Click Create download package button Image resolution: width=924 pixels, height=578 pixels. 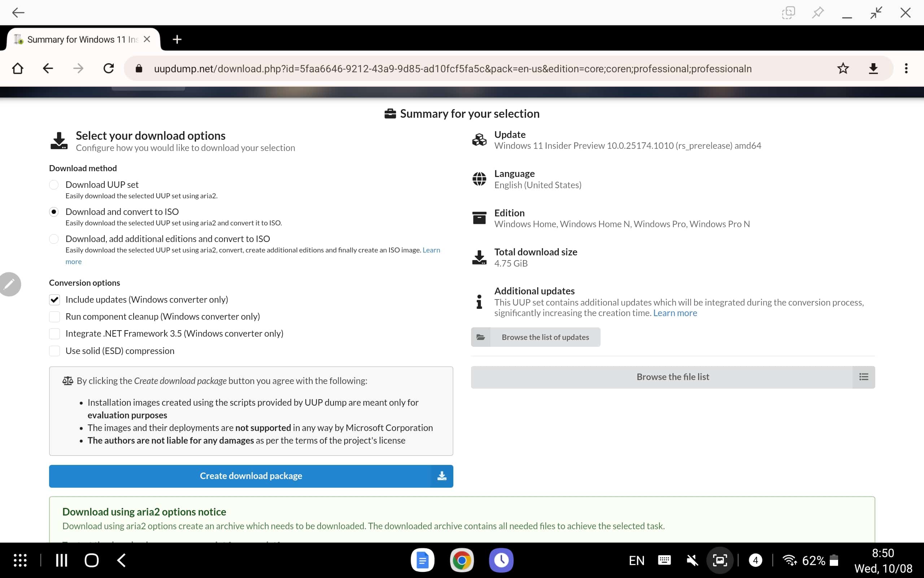(251, 476)
